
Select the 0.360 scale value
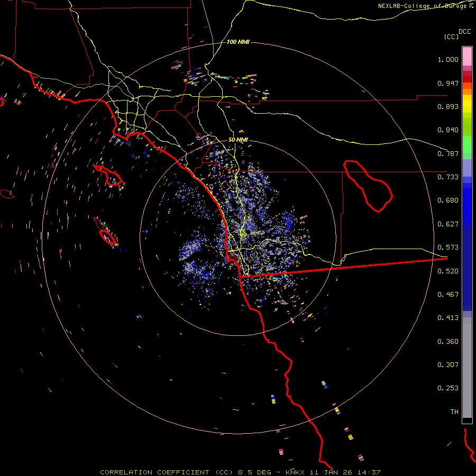448,342
